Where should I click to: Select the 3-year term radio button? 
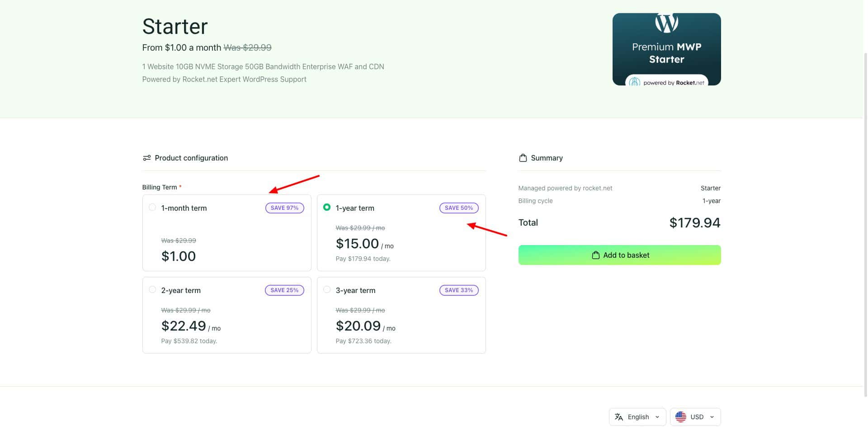(x=327, y=290)
